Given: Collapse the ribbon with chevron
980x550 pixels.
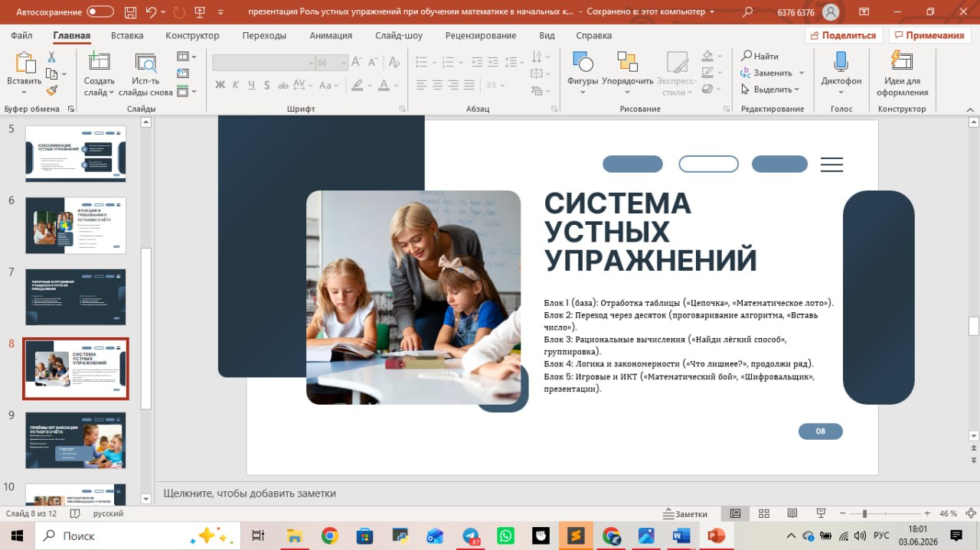Looking at the screenshot, I should (x=971, y=109).
